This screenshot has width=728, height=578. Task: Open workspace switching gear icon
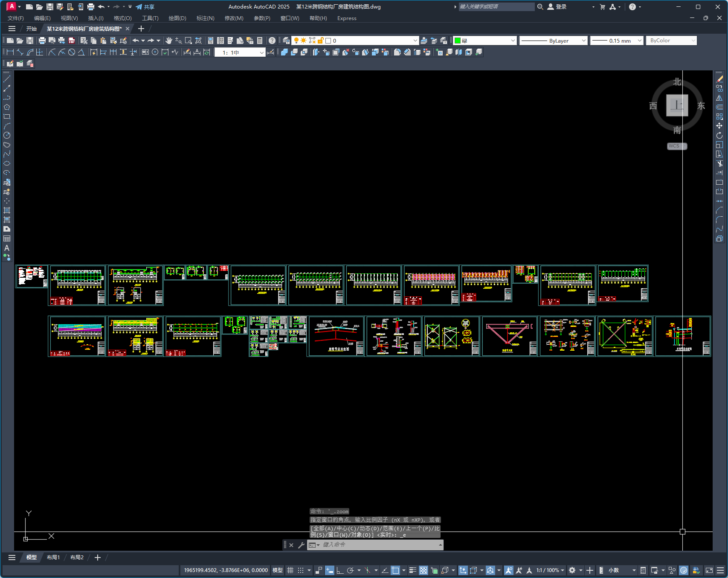click(x=572, y=570)
